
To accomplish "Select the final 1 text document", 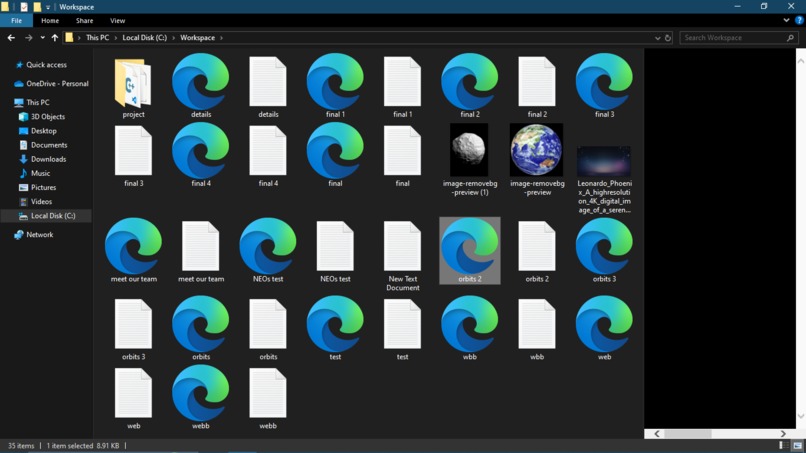I will pos(402,82).
